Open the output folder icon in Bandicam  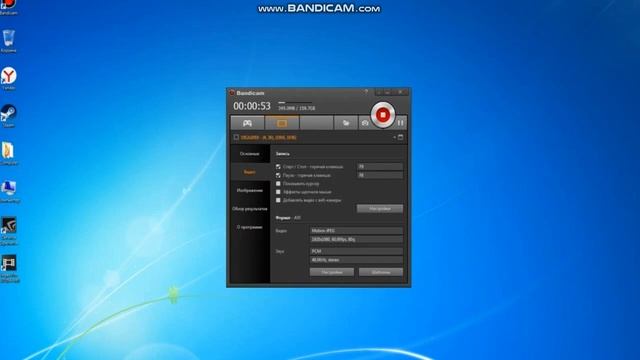[346, 123]
